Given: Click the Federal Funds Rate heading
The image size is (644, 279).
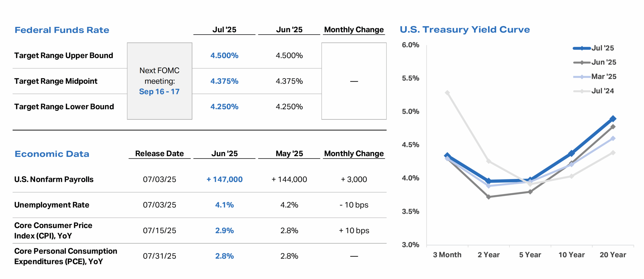Looking at the screenshot, I should 62,30.
